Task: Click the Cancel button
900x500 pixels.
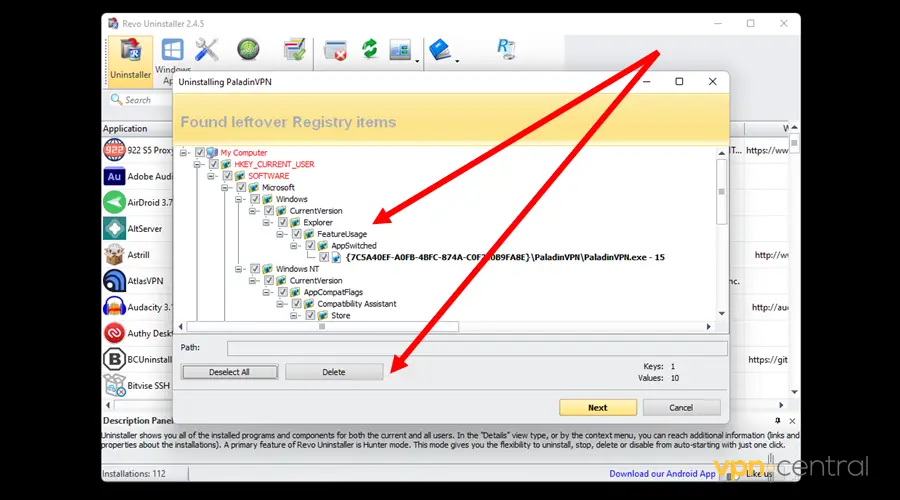Action: tap(681, 408)
